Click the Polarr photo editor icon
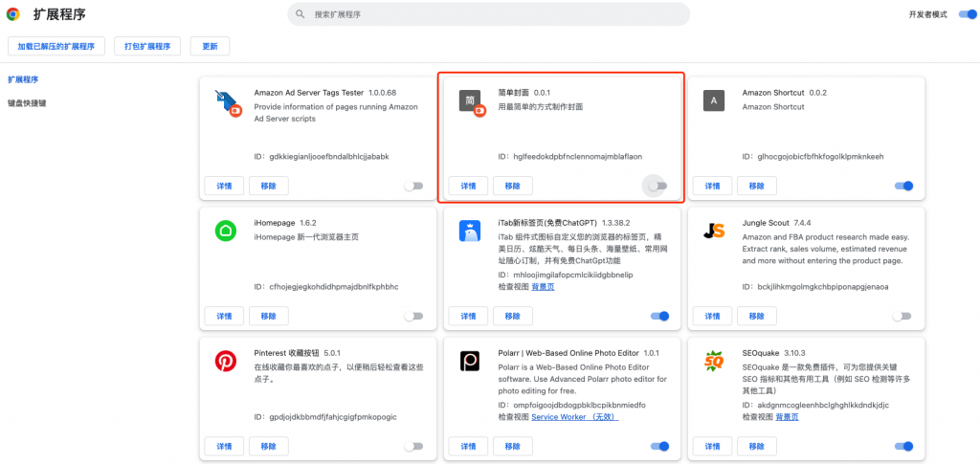This screenshot has width=980, height=464. pos(470,361)
